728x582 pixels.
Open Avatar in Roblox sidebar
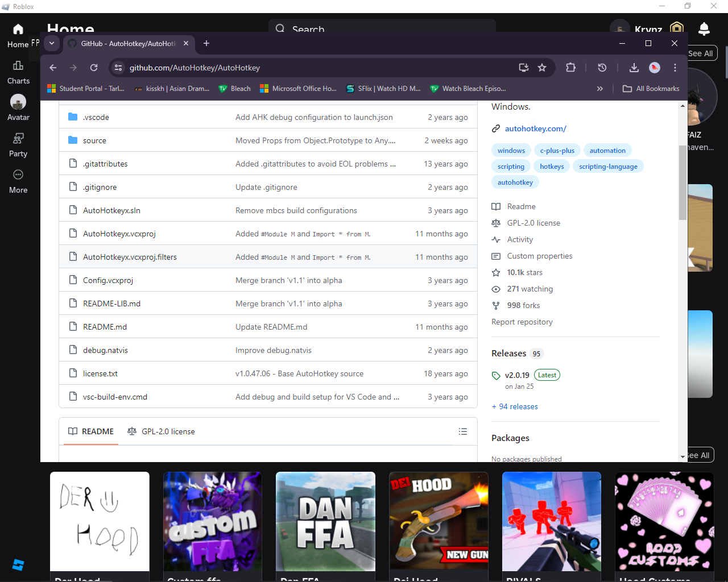point(18,107)
